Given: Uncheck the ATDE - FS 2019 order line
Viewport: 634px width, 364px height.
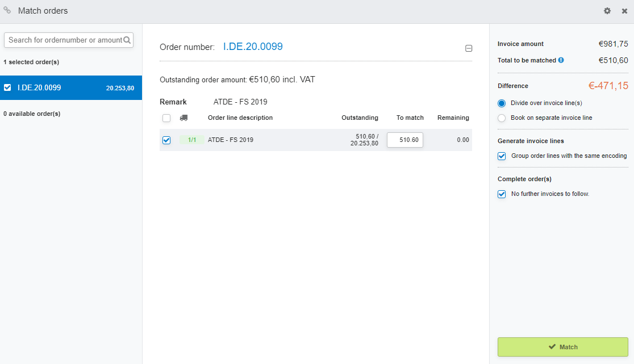Looking at the screenshot, I should point(166,140).
